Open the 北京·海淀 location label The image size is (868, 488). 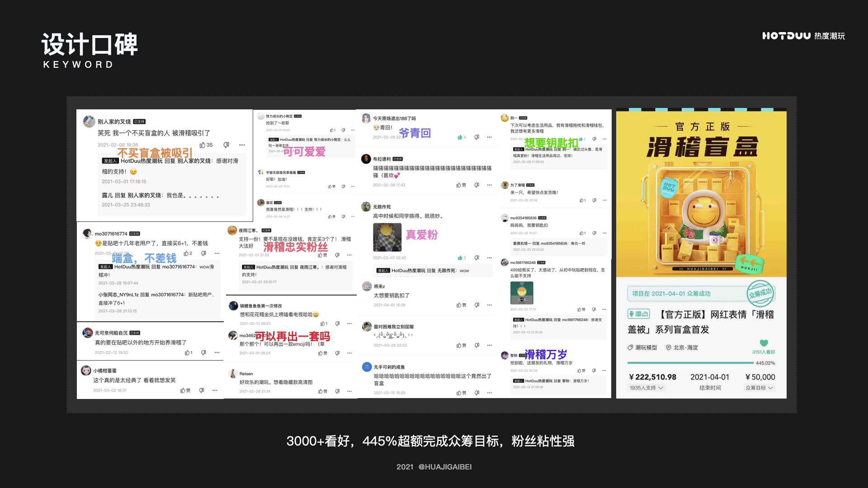coord(686,347)
